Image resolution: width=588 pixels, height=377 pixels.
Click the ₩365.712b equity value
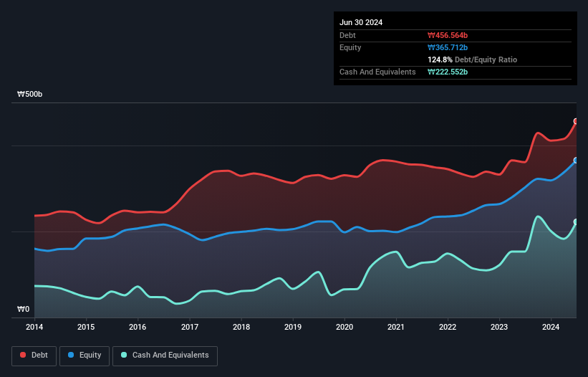pyautogui.click(x=448, y=47)
